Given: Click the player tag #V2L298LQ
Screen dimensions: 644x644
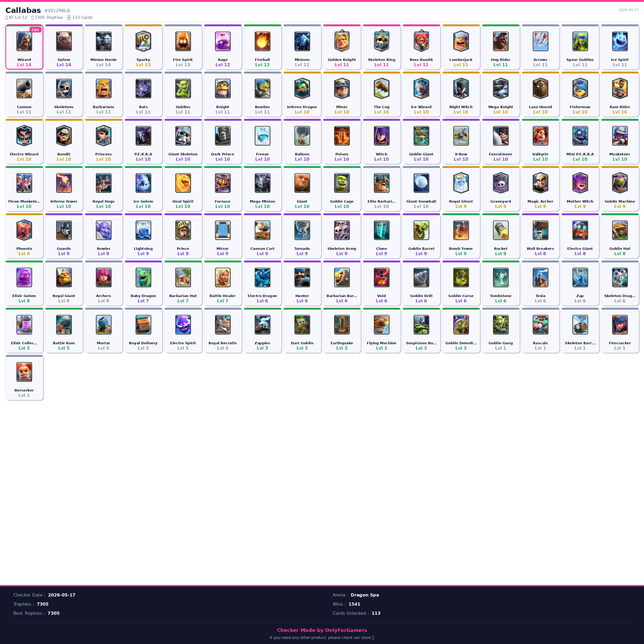Looking at the screenshot, I should coord(57,11).
